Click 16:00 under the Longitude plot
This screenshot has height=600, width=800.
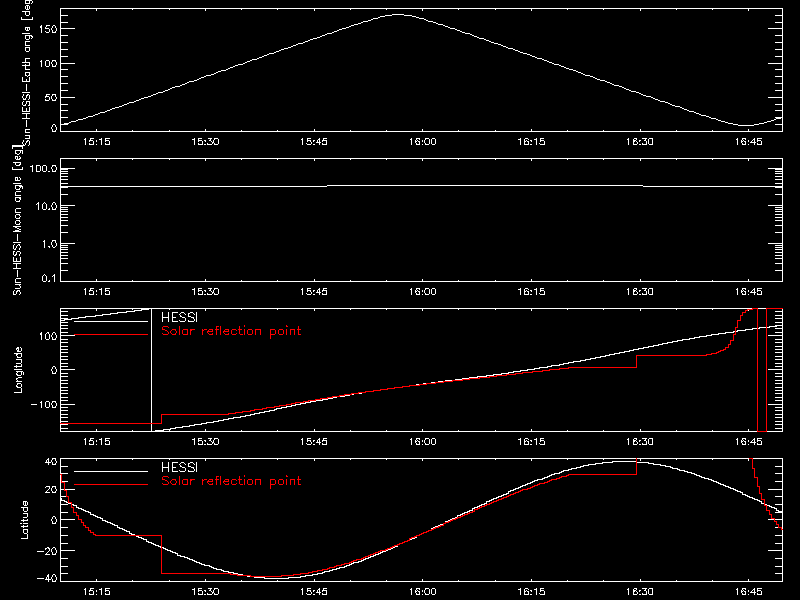point(422,442)
